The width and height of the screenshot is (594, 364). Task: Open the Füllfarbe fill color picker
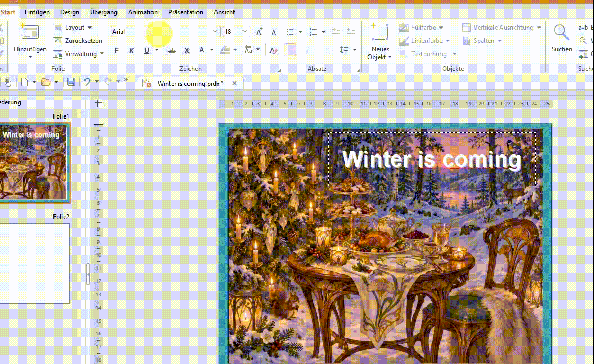coord(421,28)
